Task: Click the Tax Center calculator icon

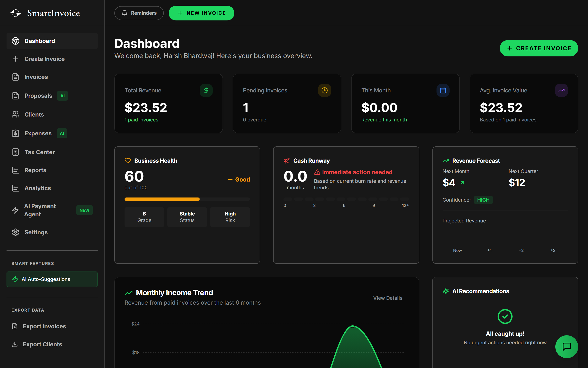Action: (x=16, y=152)
